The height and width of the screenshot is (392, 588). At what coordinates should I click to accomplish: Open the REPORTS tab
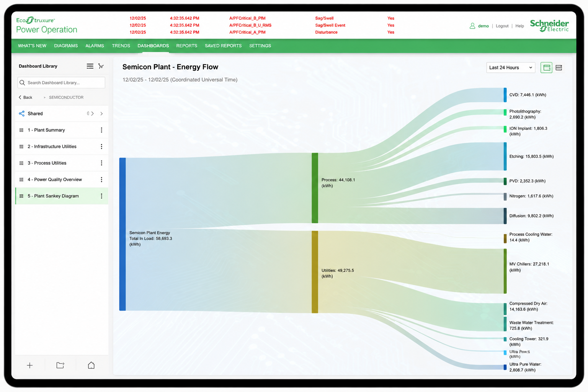pyautogui.click(x=187, y=46)
